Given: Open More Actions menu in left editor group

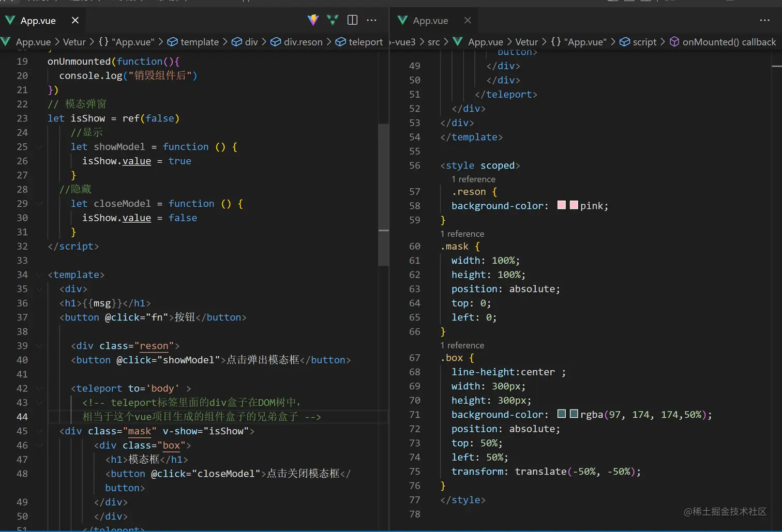Looking at the screenshot, I should [x=371, y=20].
